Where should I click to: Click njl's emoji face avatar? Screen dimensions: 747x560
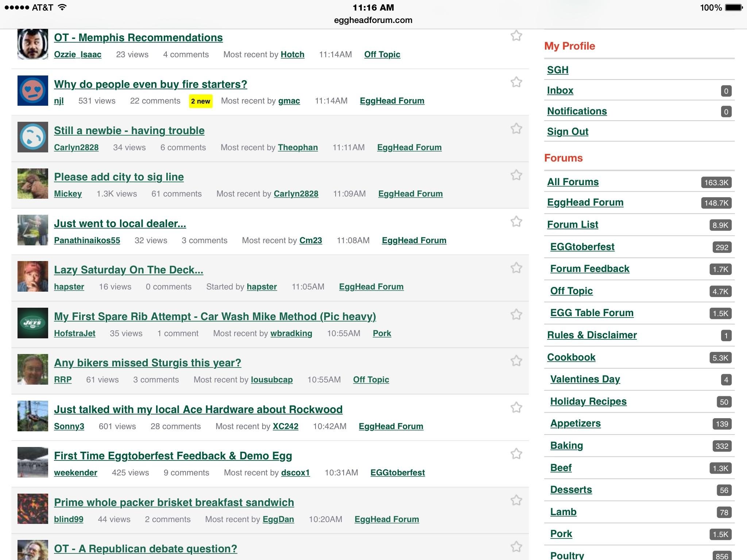pyautogui.click(x=33, y=90)
